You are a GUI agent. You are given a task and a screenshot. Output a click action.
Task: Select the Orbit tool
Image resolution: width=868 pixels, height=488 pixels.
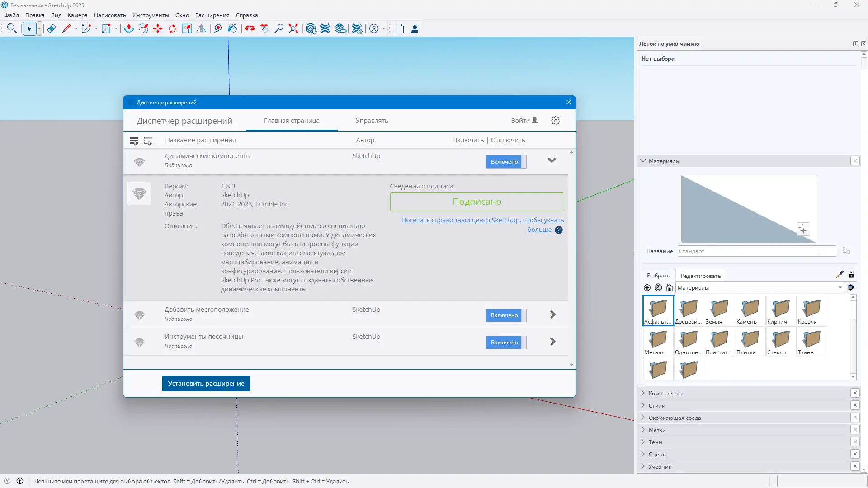click(250, 29)
